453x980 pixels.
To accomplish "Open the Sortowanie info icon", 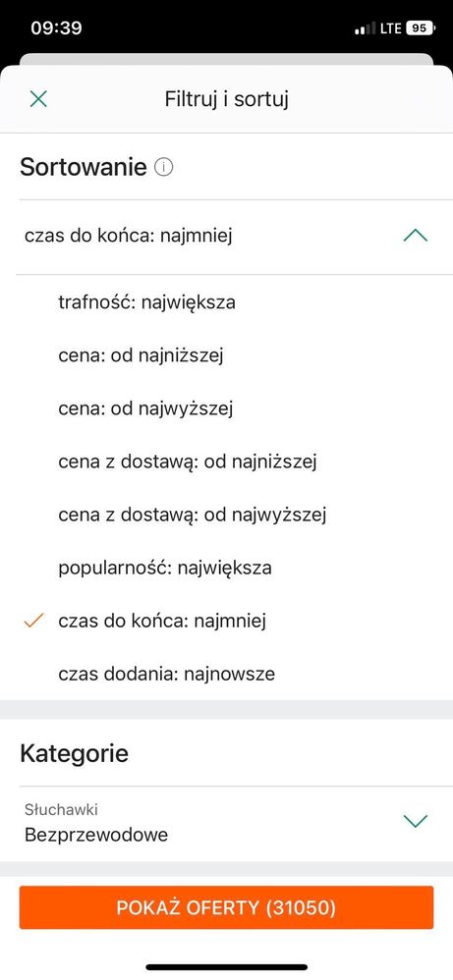I will (x=164, y=168).
